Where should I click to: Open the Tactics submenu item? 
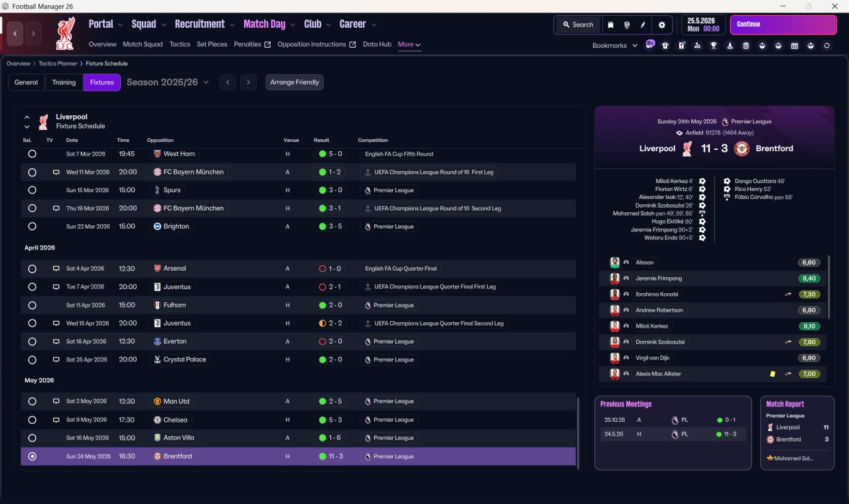180,44
